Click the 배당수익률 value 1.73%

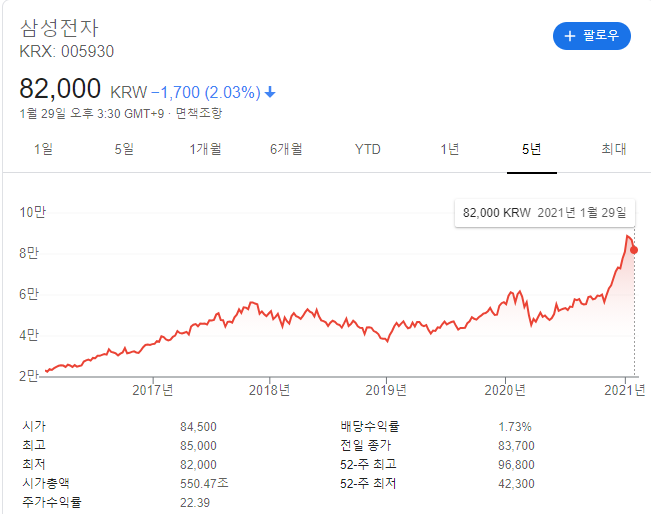[x=515, y=427]
